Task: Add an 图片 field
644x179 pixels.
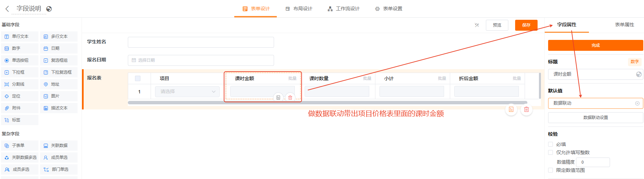Action: pos(59,96)
